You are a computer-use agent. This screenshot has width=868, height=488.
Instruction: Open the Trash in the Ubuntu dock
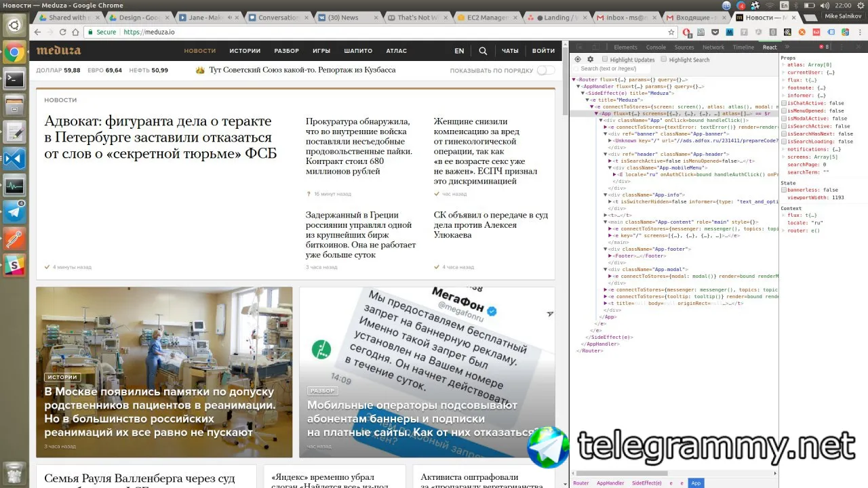[14, 472]
